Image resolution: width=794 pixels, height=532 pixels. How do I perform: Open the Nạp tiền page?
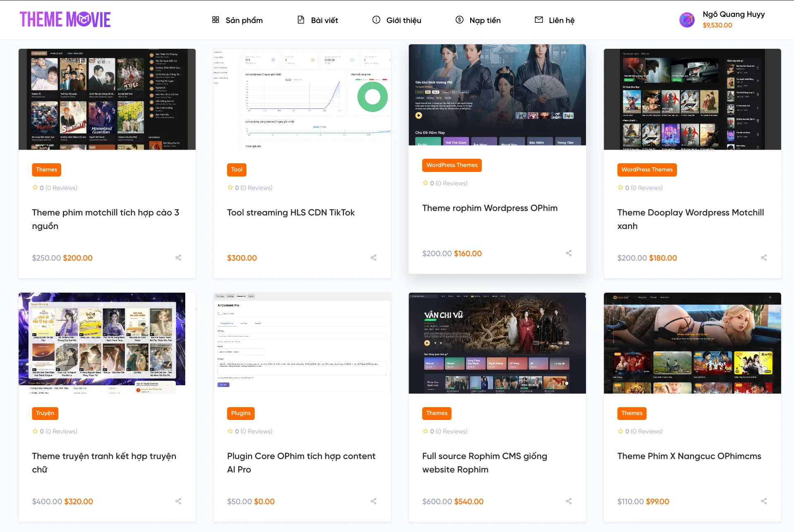[x=478, y=20]
